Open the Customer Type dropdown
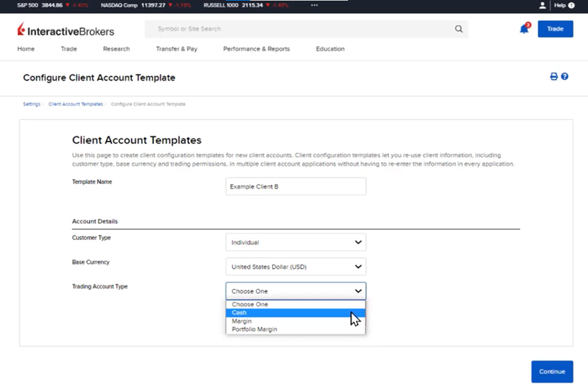This screenshot has height=392, width=588. pos(295,243)
